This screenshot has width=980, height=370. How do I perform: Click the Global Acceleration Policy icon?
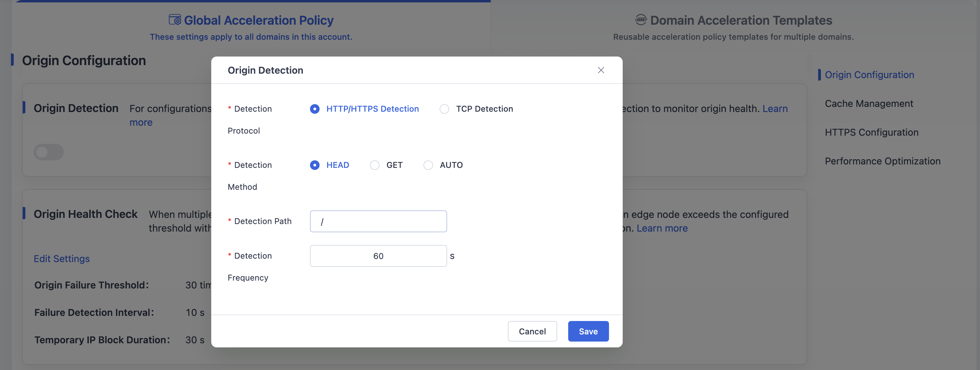tap(175, 20)
